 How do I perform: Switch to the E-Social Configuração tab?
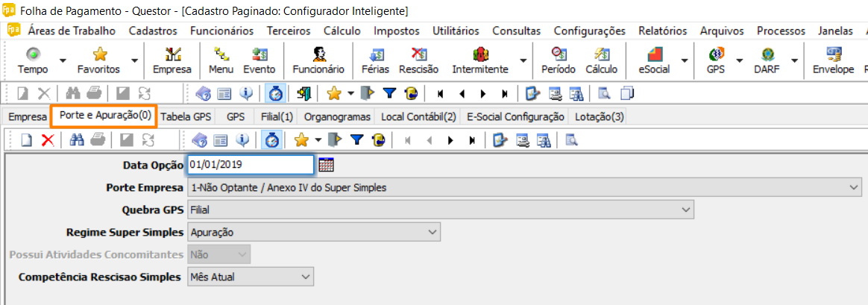coord(515,117)
